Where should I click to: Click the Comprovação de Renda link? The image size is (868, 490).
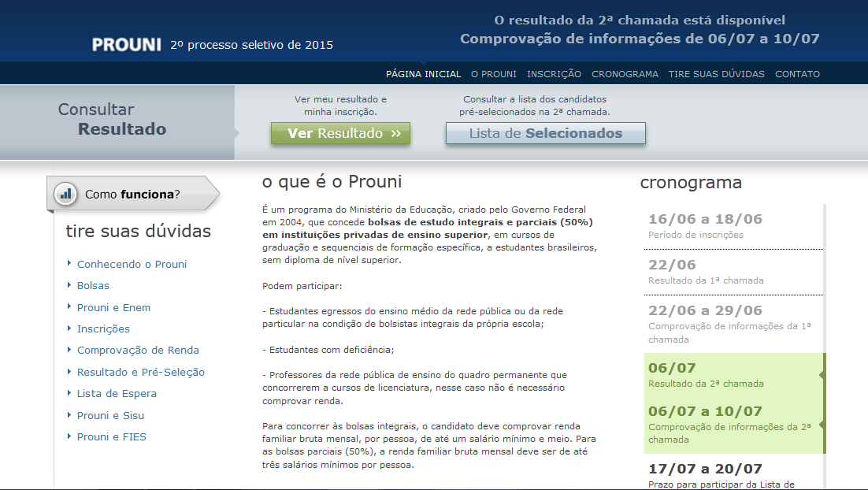(138, 351)
